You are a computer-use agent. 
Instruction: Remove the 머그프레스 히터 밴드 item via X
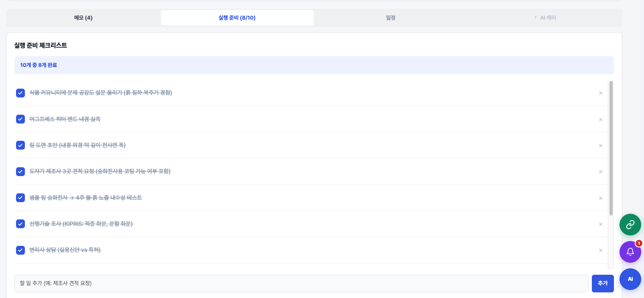pyautogui.click(x=601, y=120)
